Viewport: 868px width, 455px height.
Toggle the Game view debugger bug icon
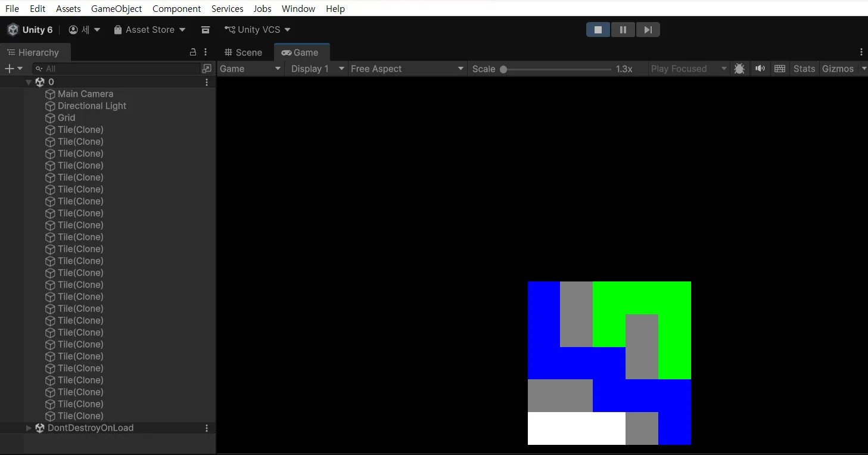(739, 69)
